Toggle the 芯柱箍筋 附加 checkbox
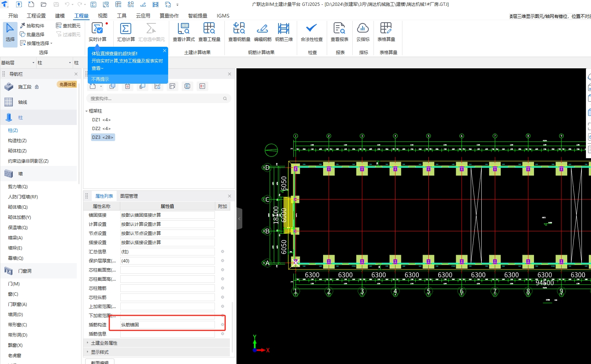This screenshot has width=591, height=364. 223,288
